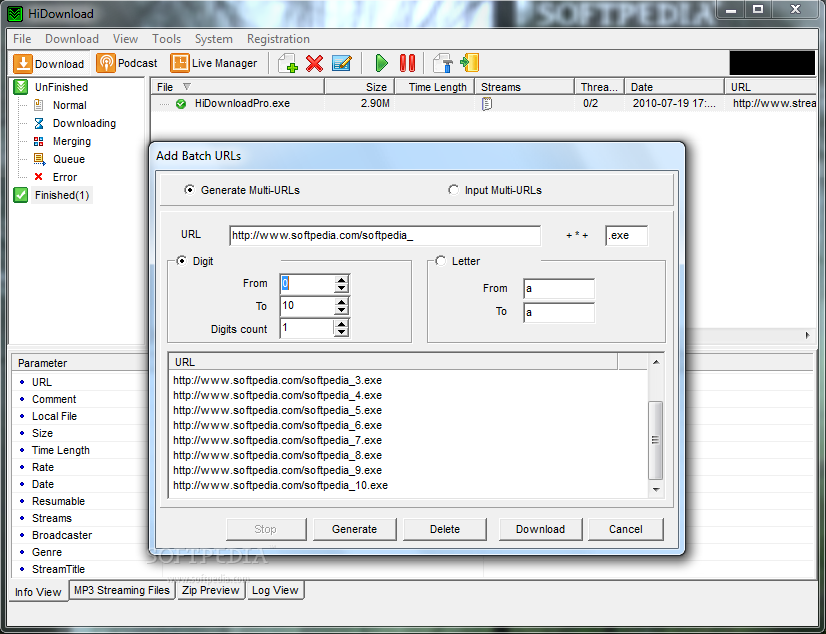The height and width of the screenshot is (634, 826).
Task: Open the System menu
Action: point(213,39)
